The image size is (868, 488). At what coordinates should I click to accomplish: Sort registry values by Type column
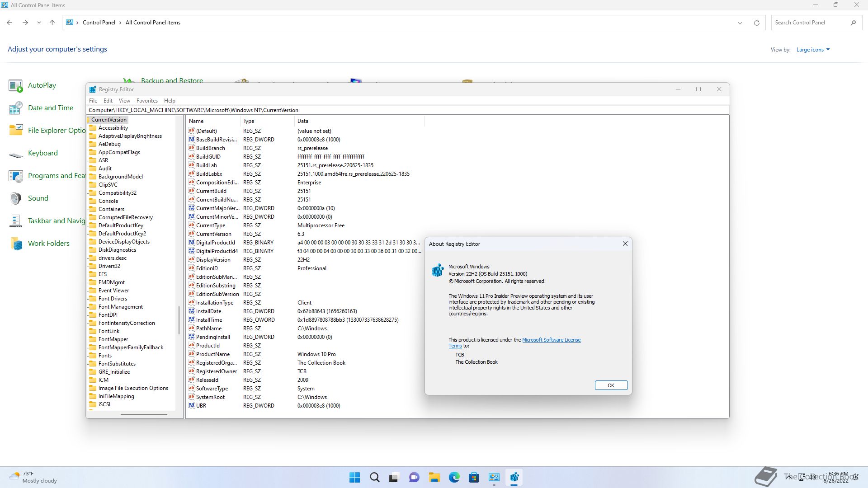(267, 121)
